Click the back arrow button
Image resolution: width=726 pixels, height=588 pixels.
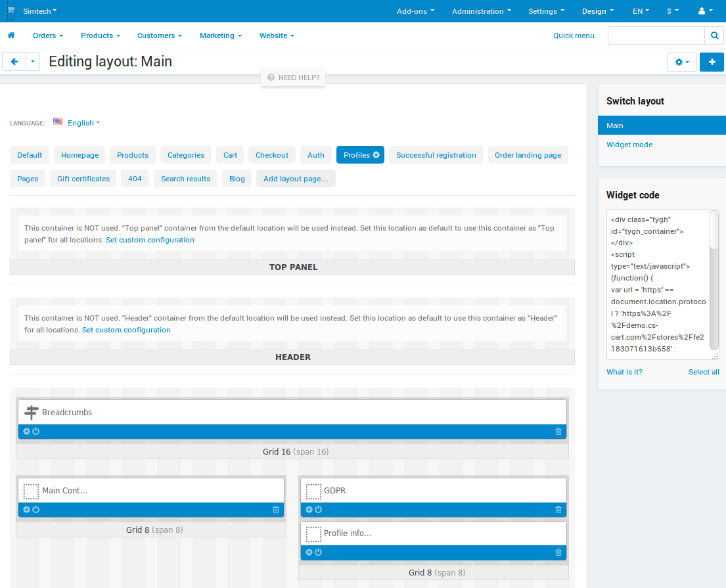tap(14, 62)
